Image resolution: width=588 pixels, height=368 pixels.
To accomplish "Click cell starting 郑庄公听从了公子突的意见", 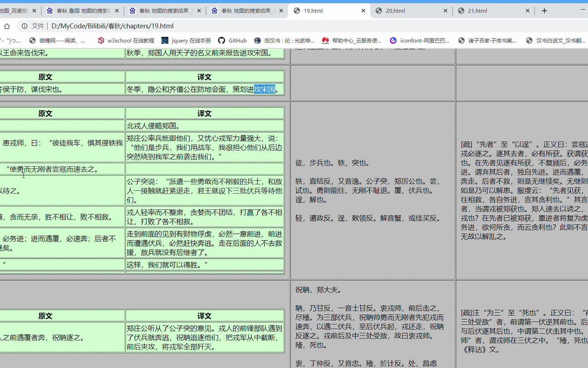I will tap(205, 338).
